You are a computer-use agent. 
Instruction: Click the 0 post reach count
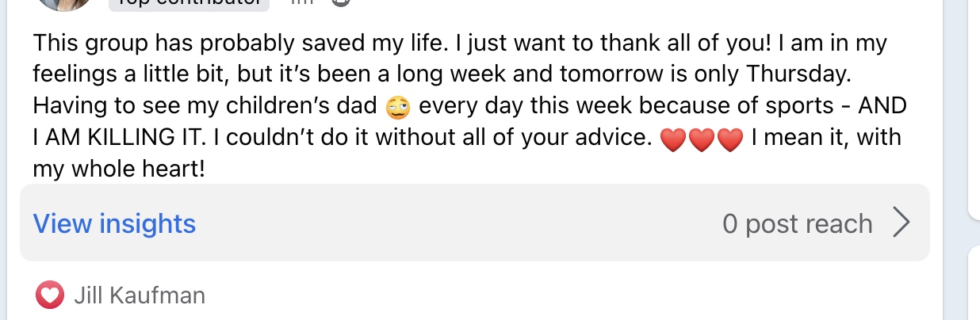(797, 224)
